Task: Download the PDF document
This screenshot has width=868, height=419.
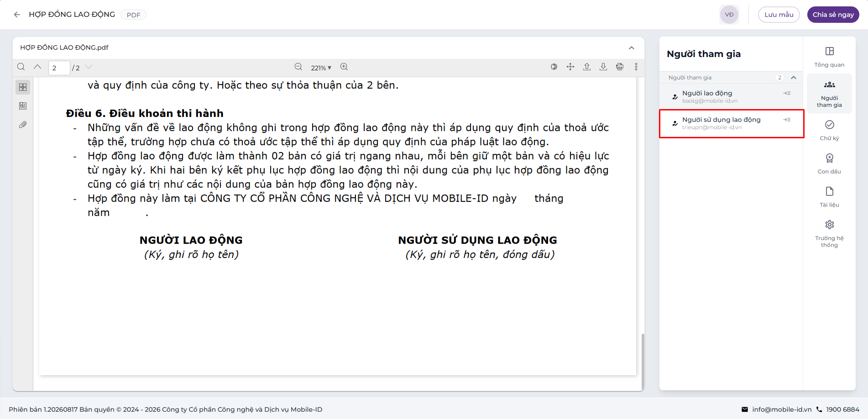Action: pyautogui.click(x=603, y=67)
